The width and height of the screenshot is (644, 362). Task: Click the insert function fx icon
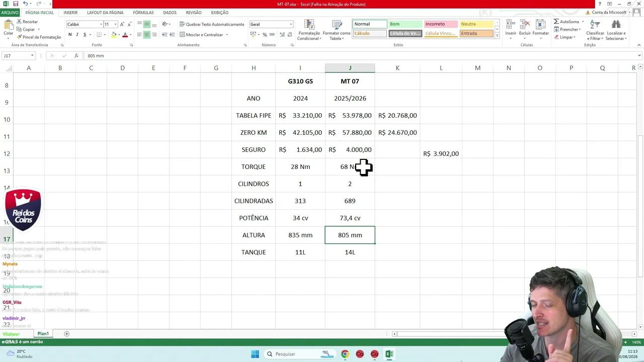(x=76, y=56)
